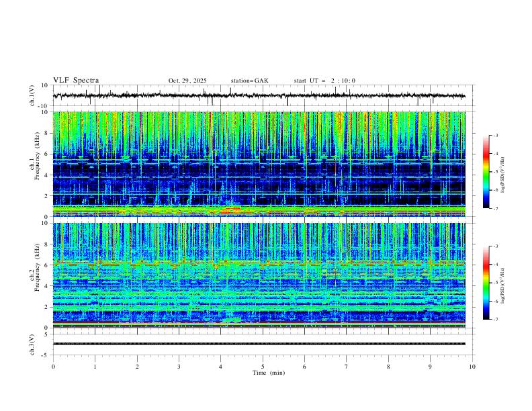This screenshot has width=532, height=411.
Task: Click the "8" tick on the time axis
Action: (388, 367)
